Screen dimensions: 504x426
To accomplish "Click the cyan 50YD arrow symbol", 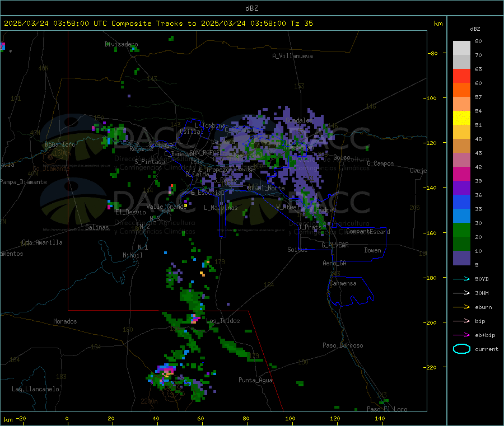I will tap(461, 279).
